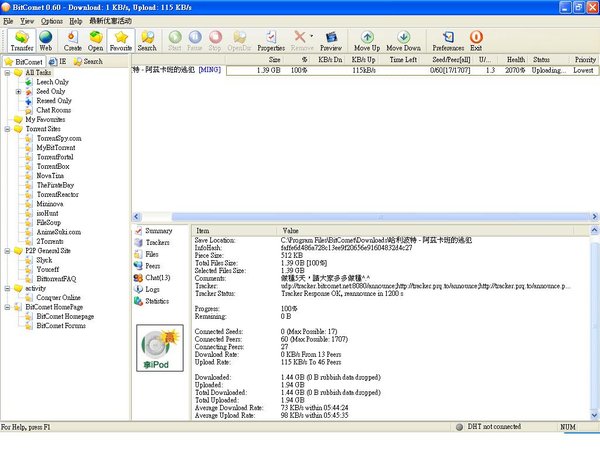Open the Web view icon

click(46, 41)
